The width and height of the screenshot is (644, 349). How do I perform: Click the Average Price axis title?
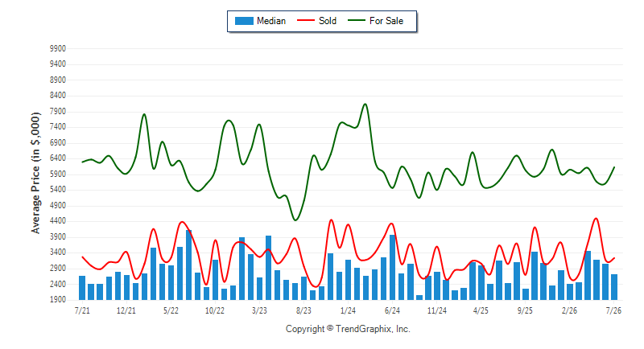[x=35, y=173]
